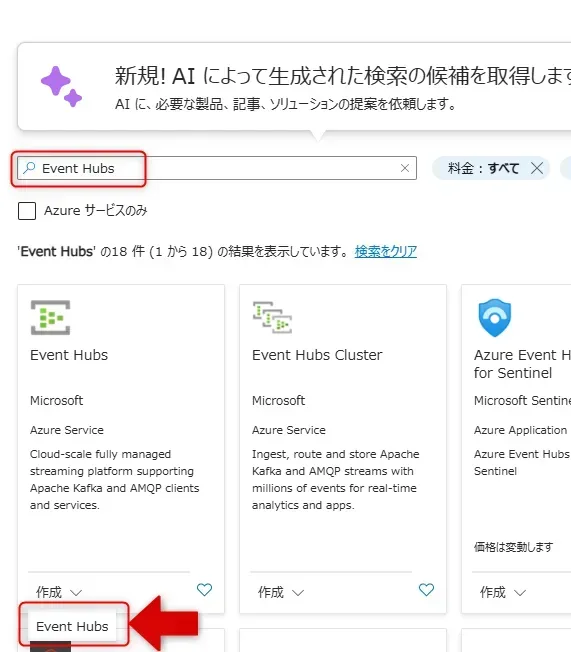Click the Event Hubs service icon
The width and height of the screenshot is (571, 652).
(x=50, y=318)
